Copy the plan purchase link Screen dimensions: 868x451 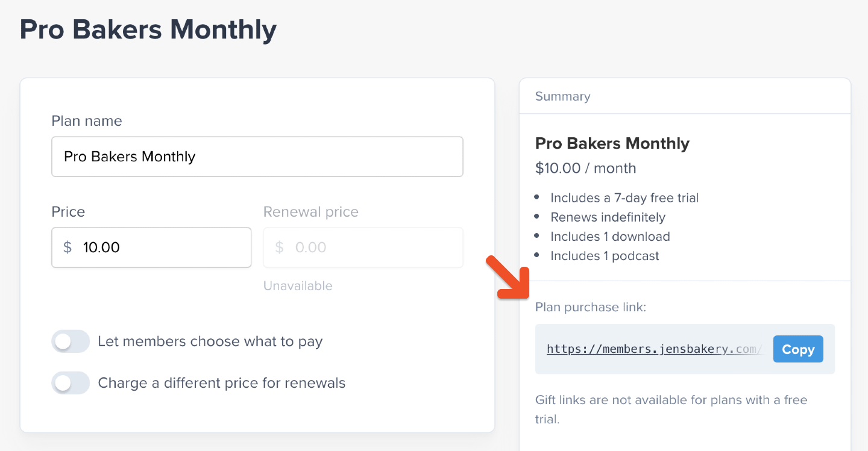coord(797,349)
